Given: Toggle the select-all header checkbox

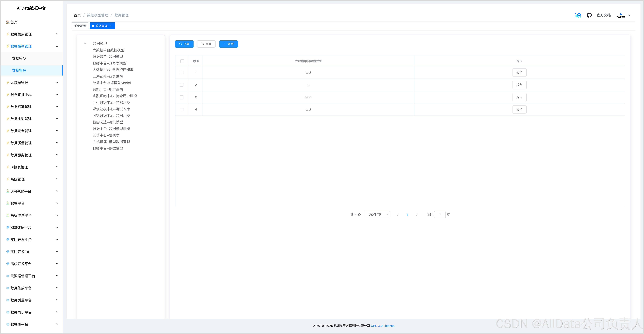Looking at the screenshot, I should click(x=182, y=61).
